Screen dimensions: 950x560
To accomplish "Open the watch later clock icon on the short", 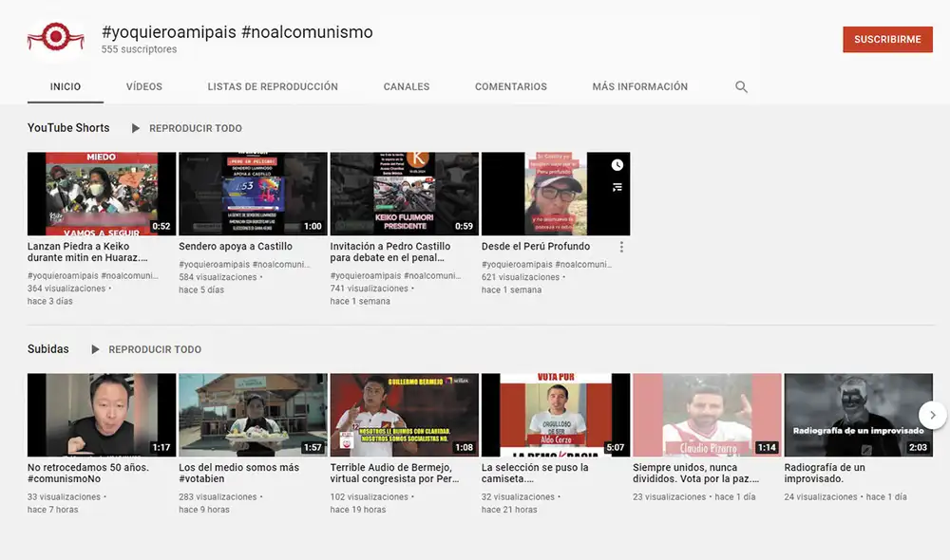I will coord(616,164).
